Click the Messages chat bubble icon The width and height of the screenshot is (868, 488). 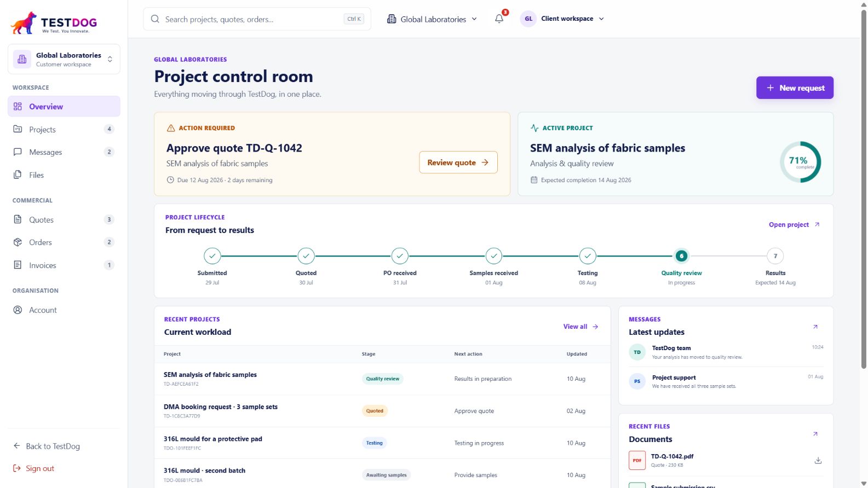[18, 152]
